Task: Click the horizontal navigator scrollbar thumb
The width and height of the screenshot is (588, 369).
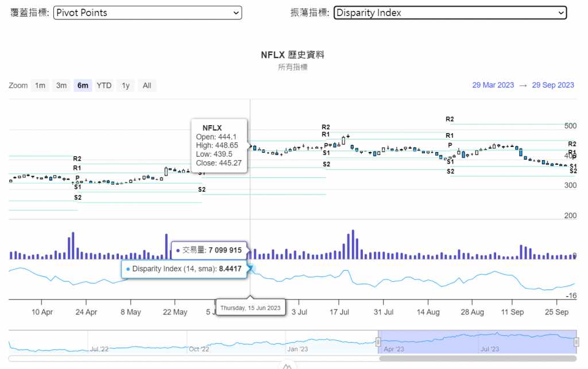Action: tap(478, 359)
